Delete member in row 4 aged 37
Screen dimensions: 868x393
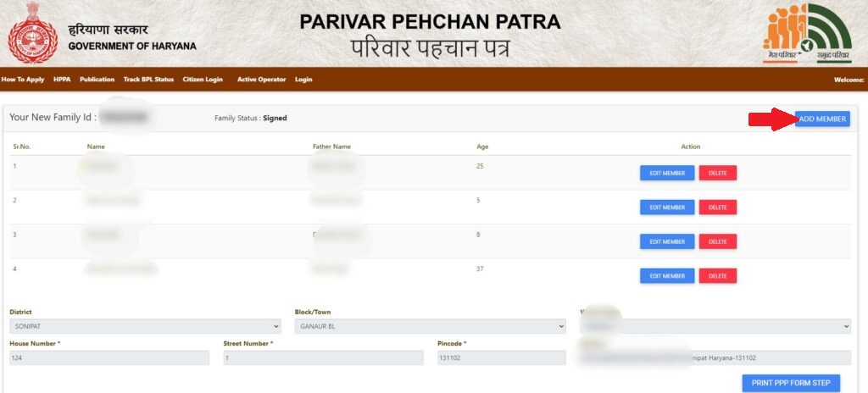pos(717,275)
